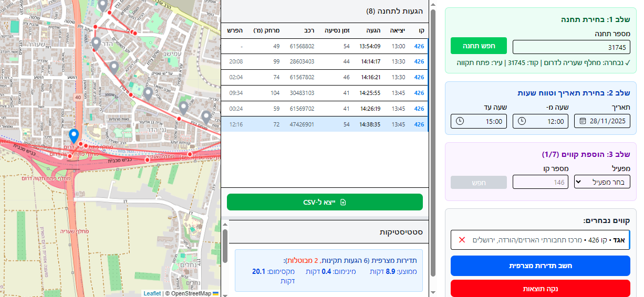Viewport: 644px width, 297px height.
Task: Open the Leaflet attribution link
Action: click(152, 293)
